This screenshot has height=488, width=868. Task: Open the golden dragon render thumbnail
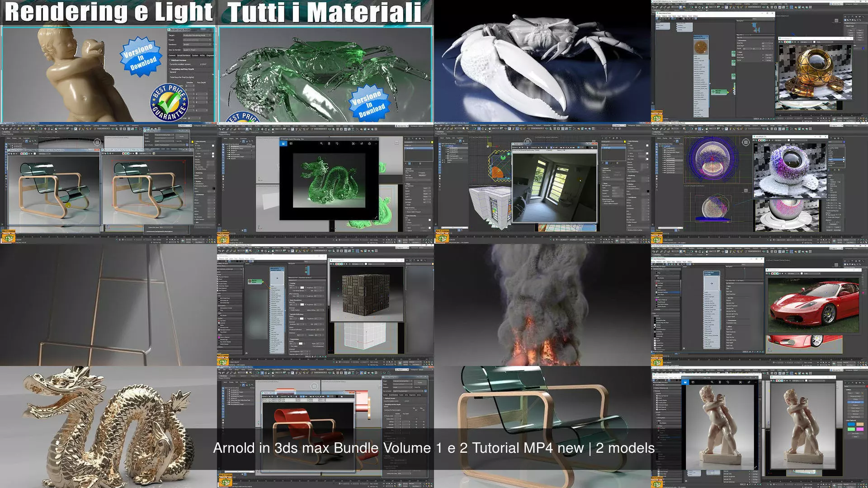[x=108, y=427]
